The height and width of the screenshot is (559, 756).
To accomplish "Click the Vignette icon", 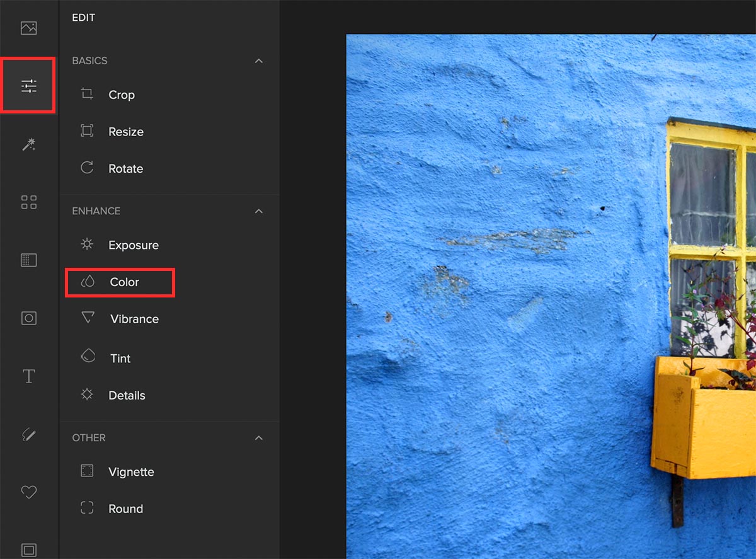I will click(87, 471).
